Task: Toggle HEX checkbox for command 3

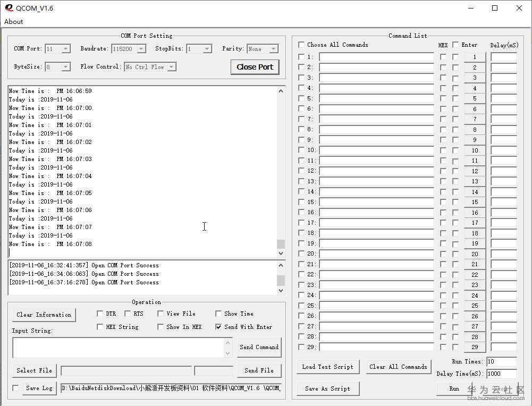Action: coord(443,78)
